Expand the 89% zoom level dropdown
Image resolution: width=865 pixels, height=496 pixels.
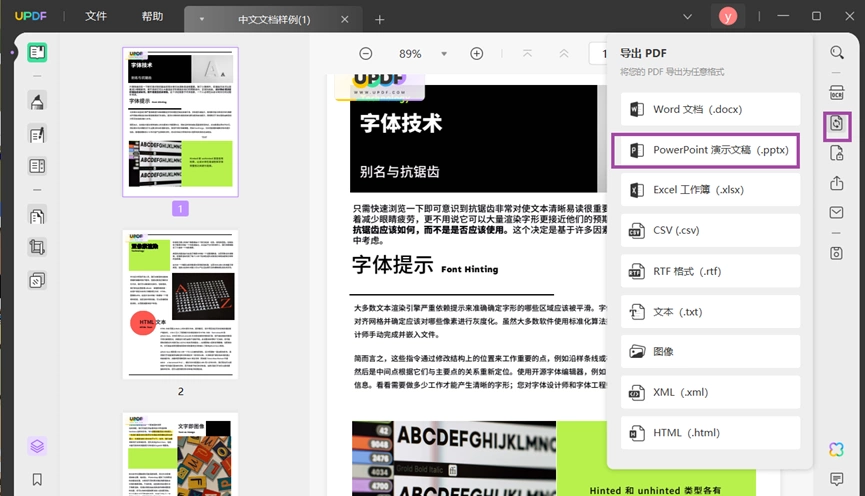(444, 54)
